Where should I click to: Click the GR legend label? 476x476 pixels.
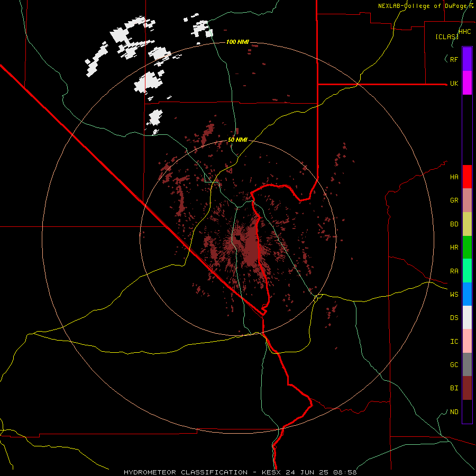(x=454, y=200)
